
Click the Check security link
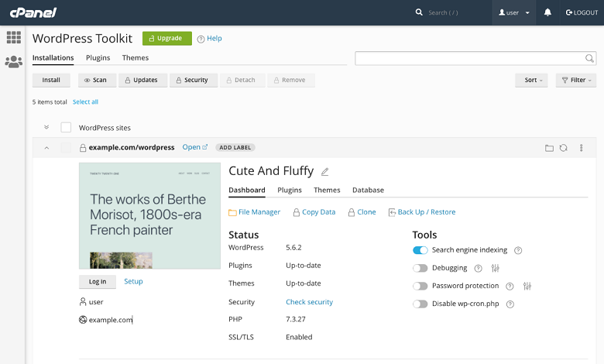coord(309,302)
